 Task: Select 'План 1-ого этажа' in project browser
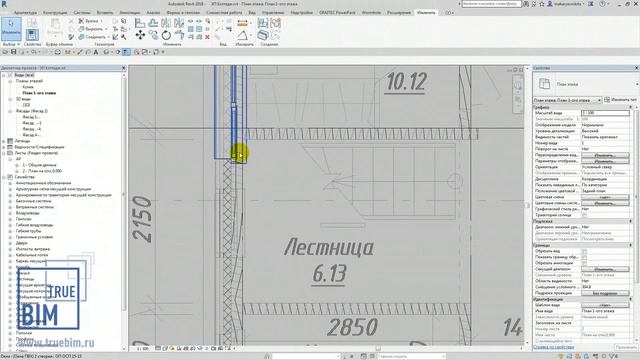point(39,93)
